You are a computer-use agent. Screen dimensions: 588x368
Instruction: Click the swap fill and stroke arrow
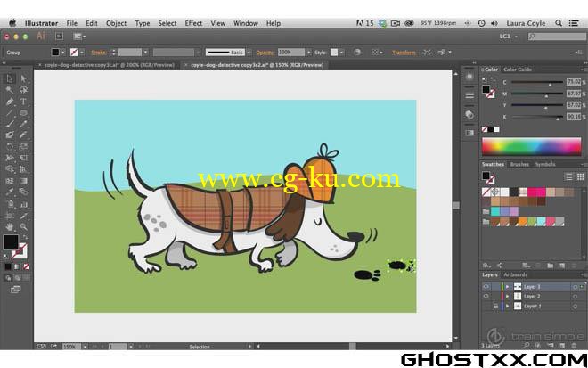25,238
